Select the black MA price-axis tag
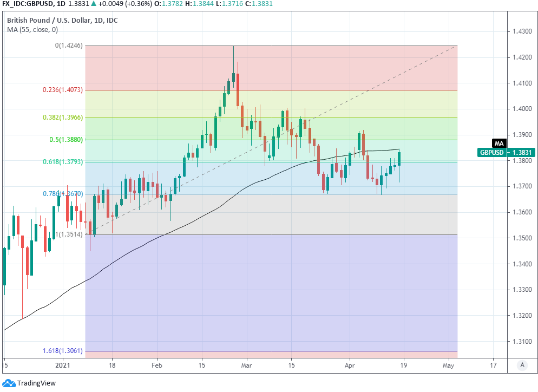 tap(498, 143)
